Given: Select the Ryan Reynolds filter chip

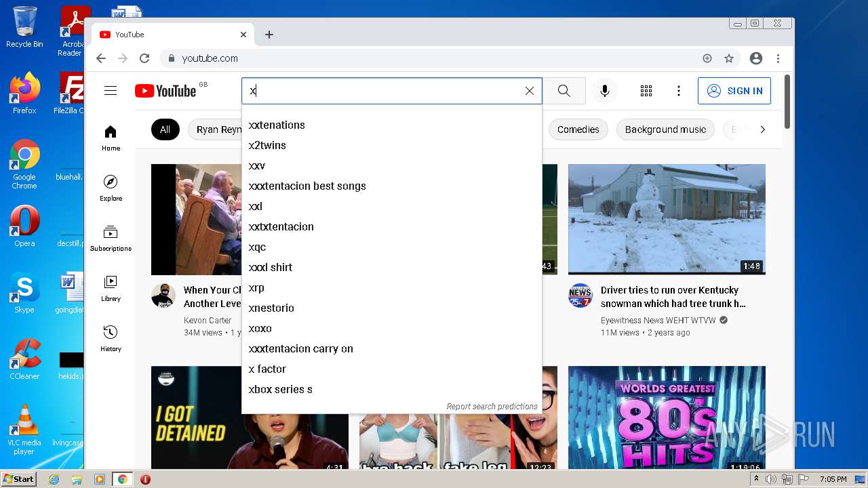Looking at the screenshot, I should (x=215, y=129).
